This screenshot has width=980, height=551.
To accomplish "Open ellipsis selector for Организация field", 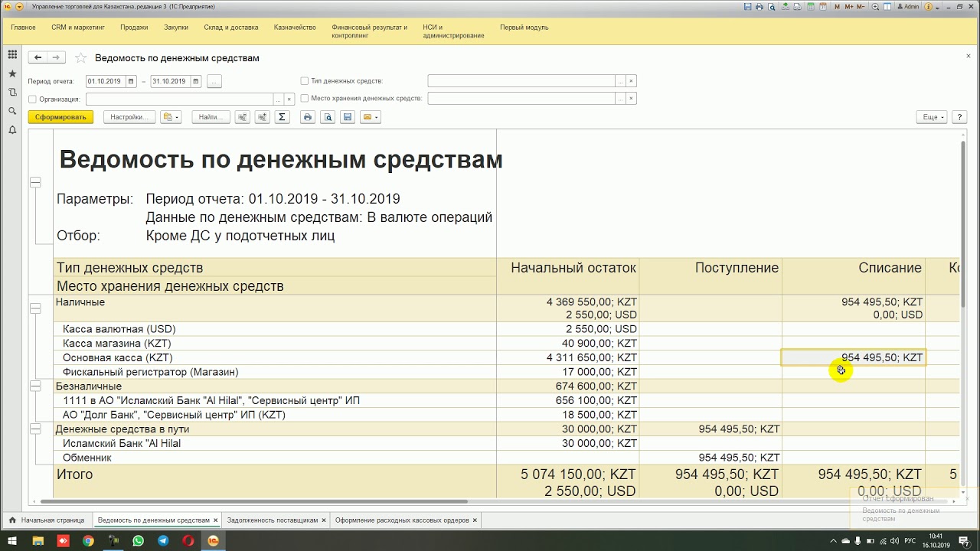I will point(279,99).
